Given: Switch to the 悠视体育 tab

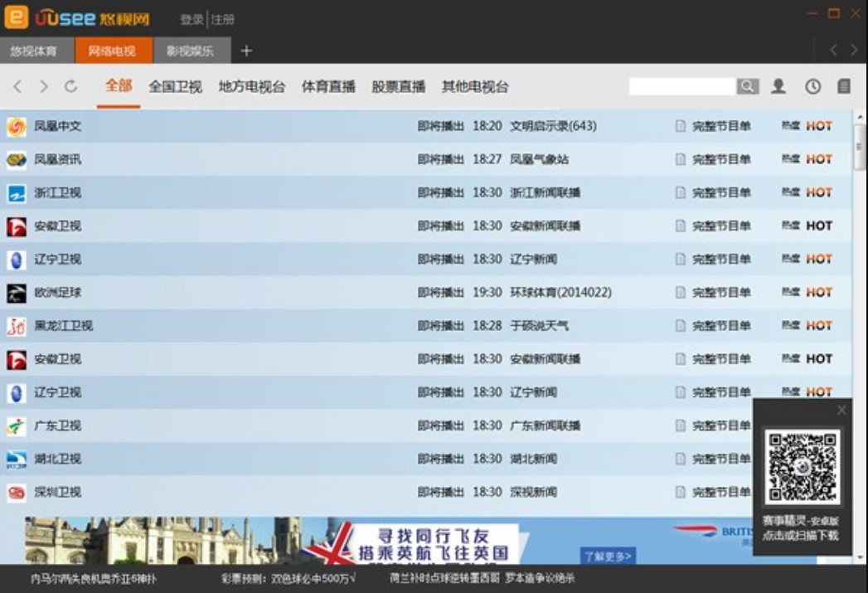Looking at the screenshot, I should click(x=34, y=51).
